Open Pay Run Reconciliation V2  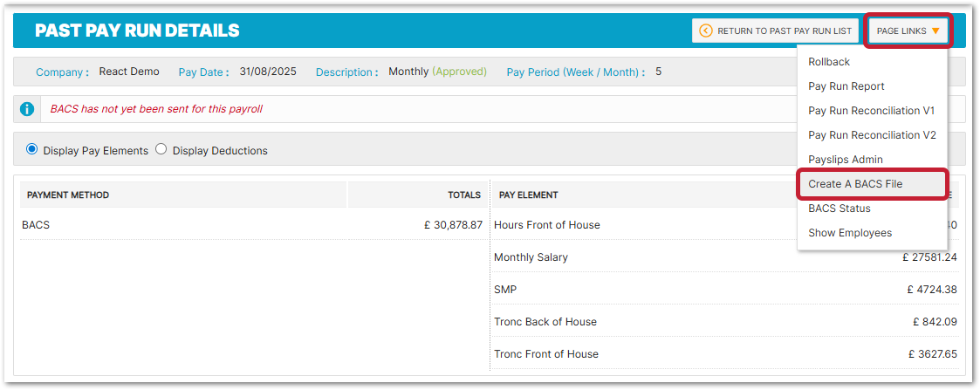point(871,135)
